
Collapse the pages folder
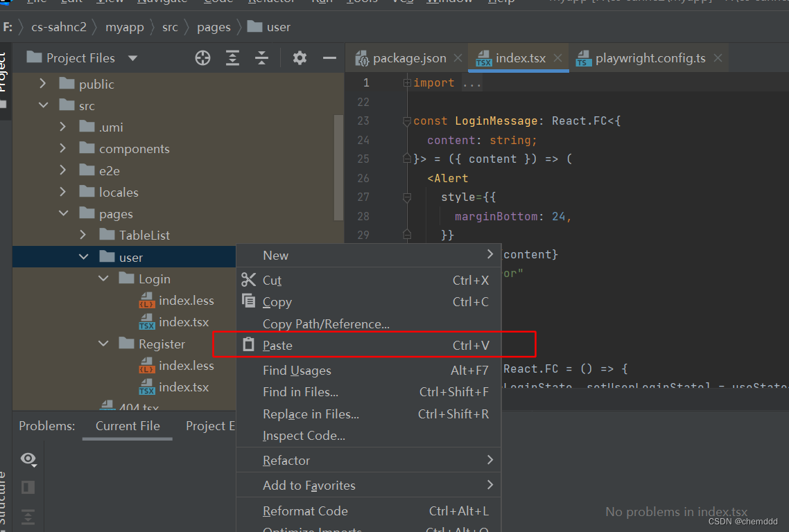click(x=63, y=213)
